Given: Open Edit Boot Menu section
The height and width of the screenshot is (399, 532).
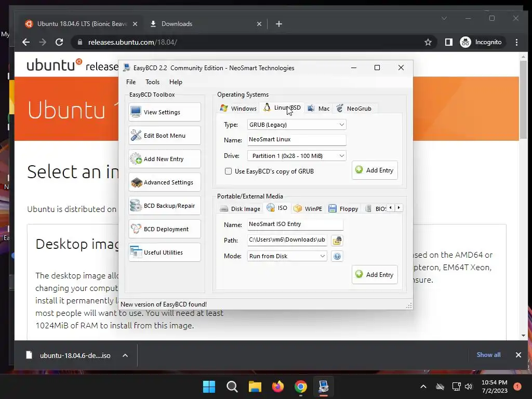Looking at the screenshot, I should pos(165,136).
